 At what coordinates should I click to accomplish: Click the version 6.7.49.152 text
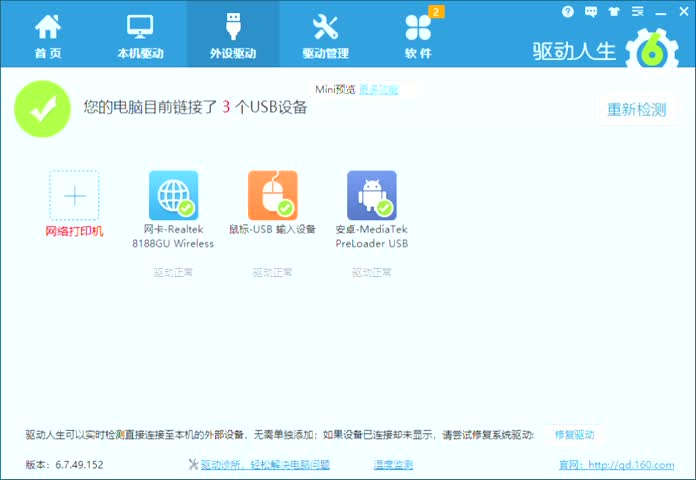(64, 465)
